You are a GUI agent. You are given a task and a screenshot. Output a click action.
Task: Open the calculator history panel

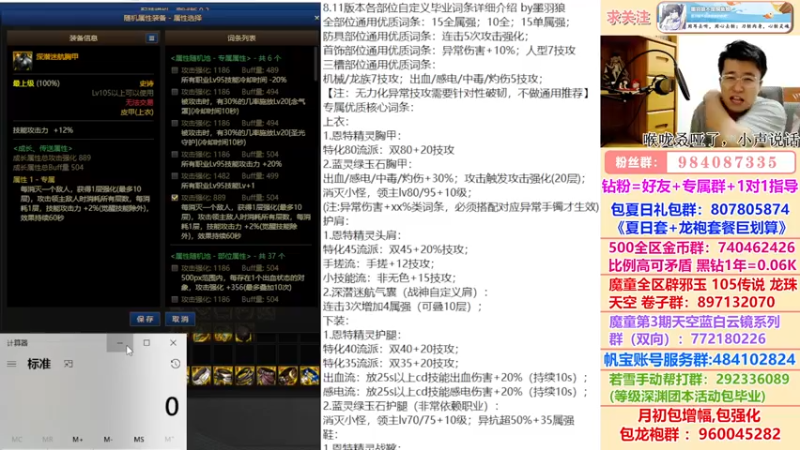coord(175,364)
